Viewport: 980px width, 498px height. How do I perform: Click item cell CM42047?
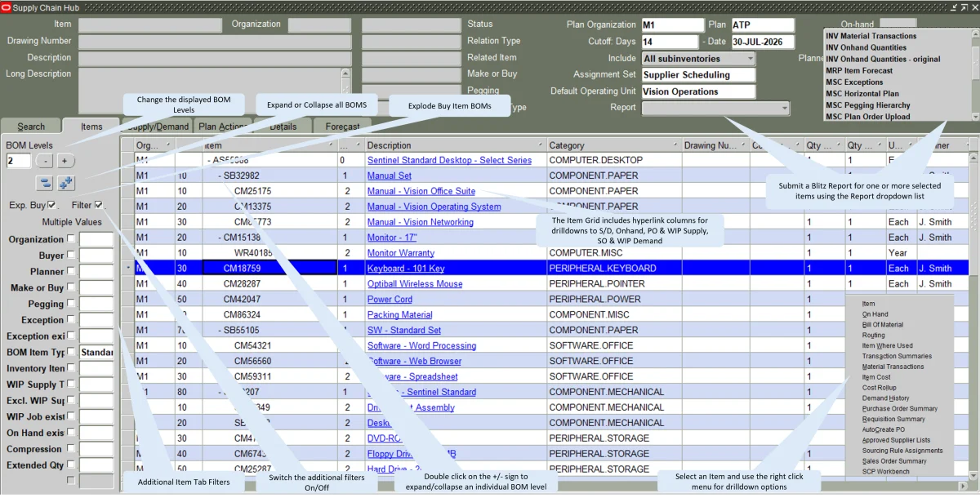[269, 300]
